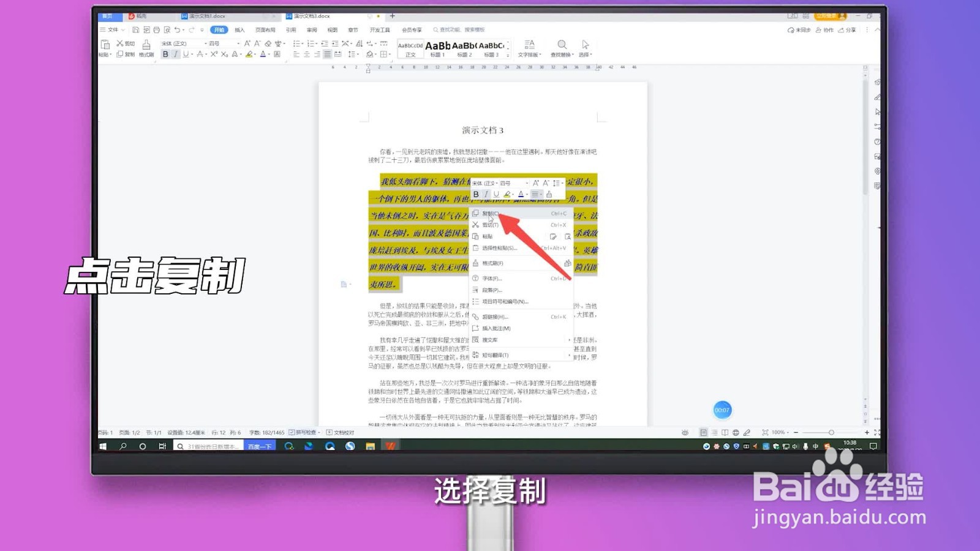
Task: Choose Cut (剪切) in the context menu
Action: click(521, 225)
